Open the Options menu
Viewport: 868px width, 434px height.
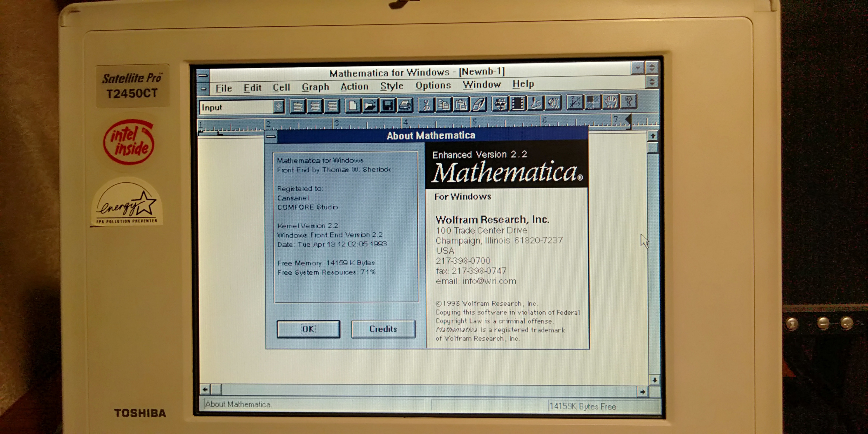433,85
